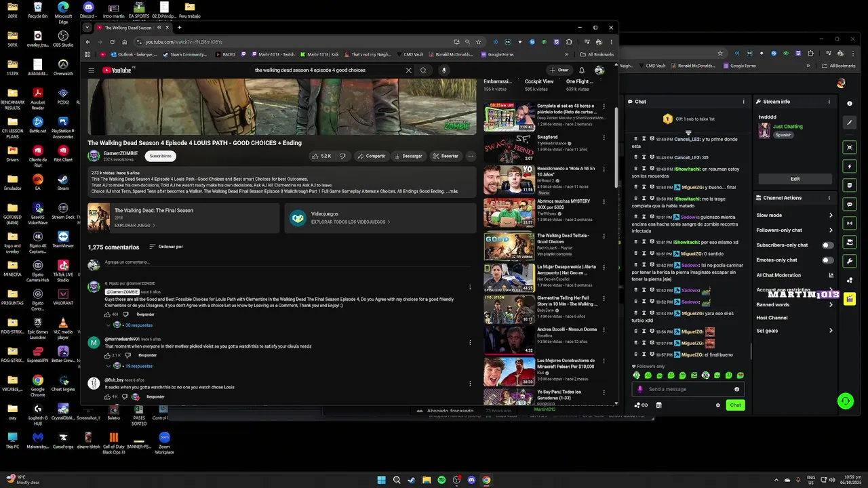Open Martin1013 - Twitch bookmark
Viewport: 868px width, 488px height.
(273, 54)
